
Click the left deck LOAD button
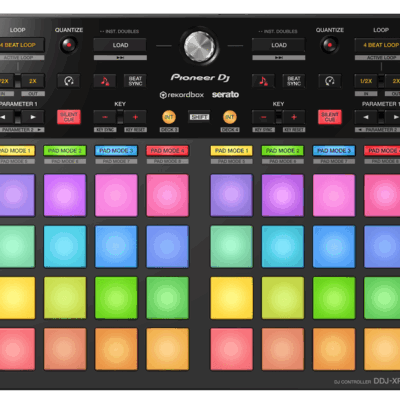[x=120, y=45]
